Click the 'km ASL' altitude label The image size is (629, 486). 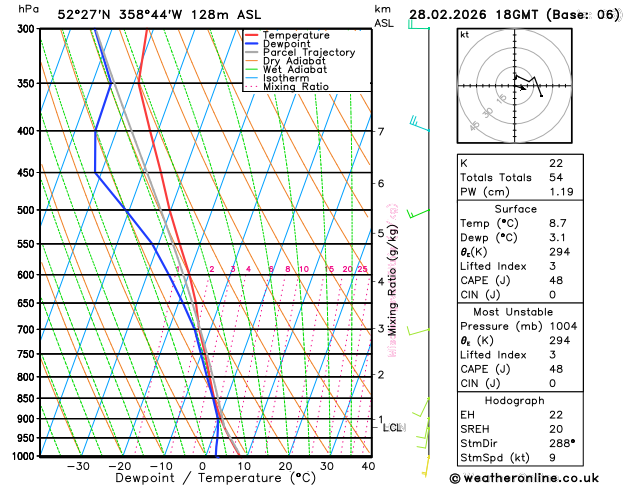pyautogui.click(x=384, y=16)
